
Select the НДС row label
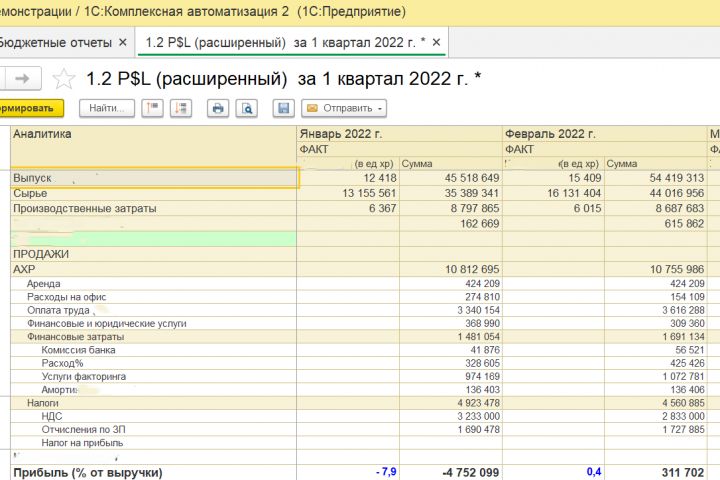(x=52, y=416)
